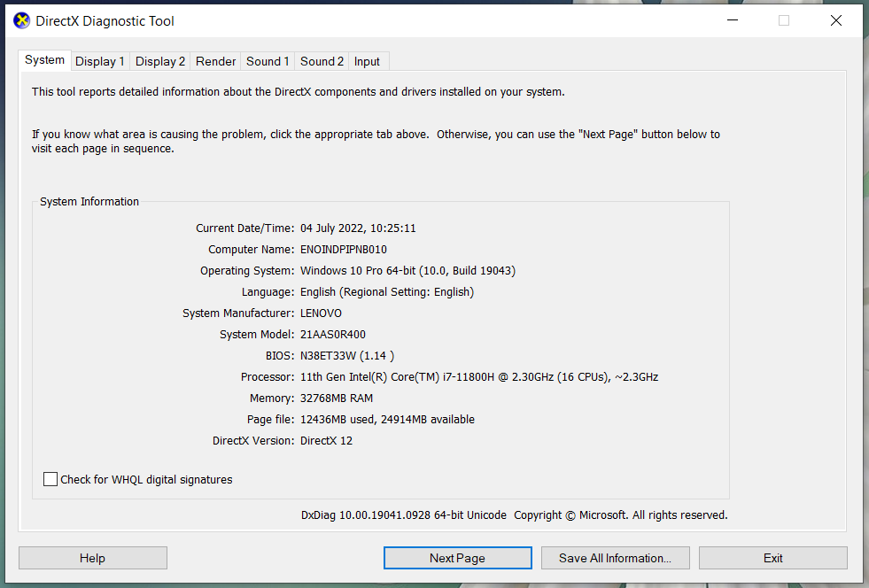Click the DxDiag version copyright line
Screen dimensions: 869x588
514,514
